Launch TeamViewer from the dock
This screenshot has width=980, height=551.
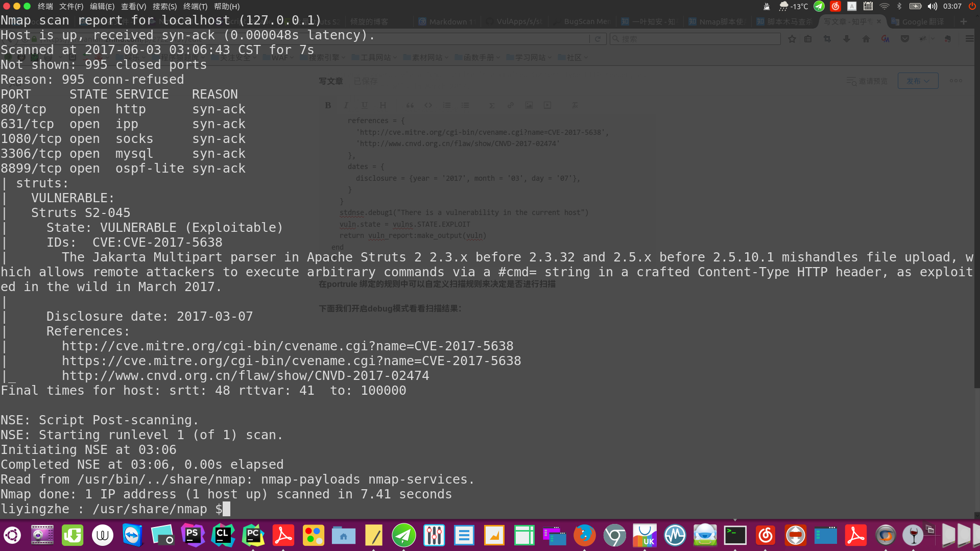133,535
